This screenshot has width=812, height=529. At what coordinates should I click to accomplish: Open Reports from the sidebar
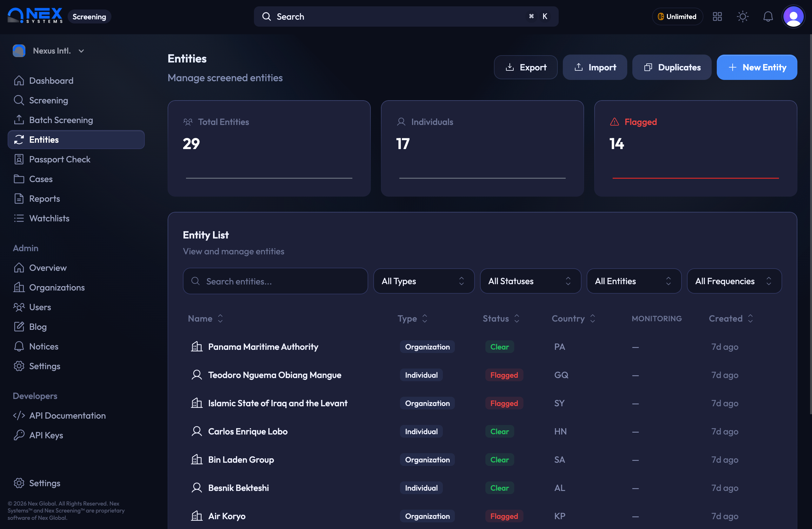pos(76,199)
